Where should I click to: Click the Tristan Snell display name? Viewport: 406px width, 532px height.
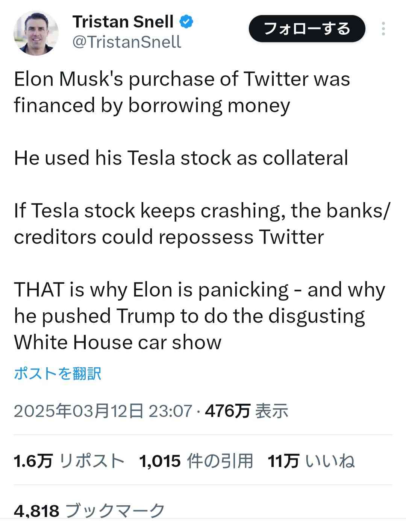point(123,22)
